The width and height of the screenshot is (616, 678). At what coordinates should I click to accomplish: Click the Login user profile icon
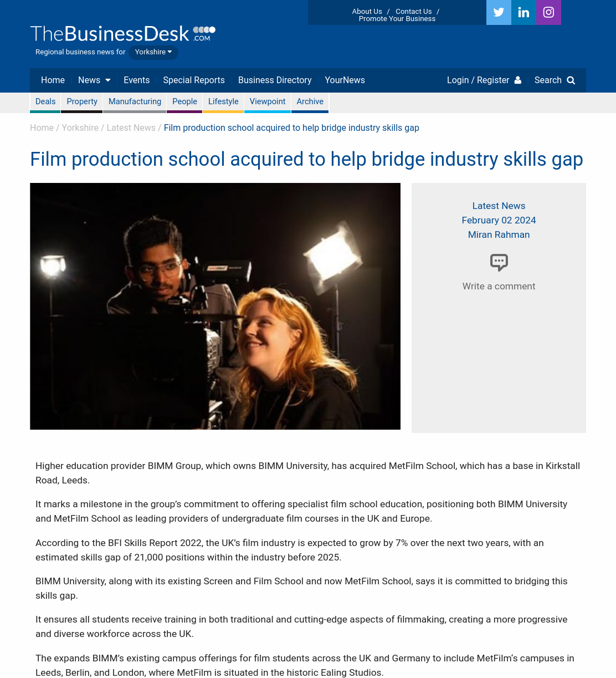coord(518,80)
